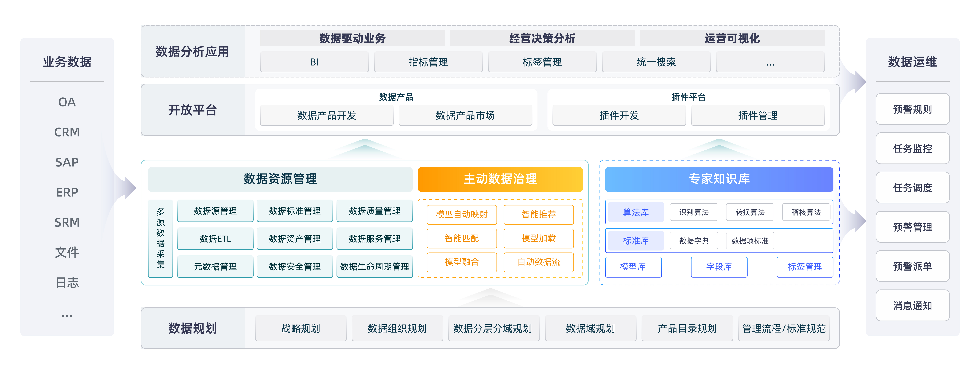Open the 模型库 box
This screenshot has height=374, width=980.
633,267
